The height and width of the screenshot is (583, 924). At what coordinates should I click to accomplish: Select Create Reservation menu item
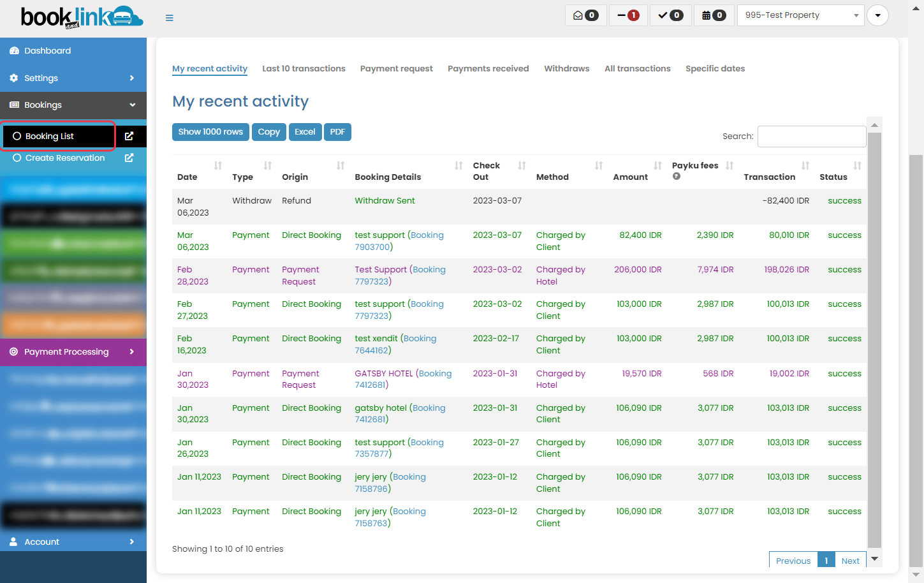(65, 158)
